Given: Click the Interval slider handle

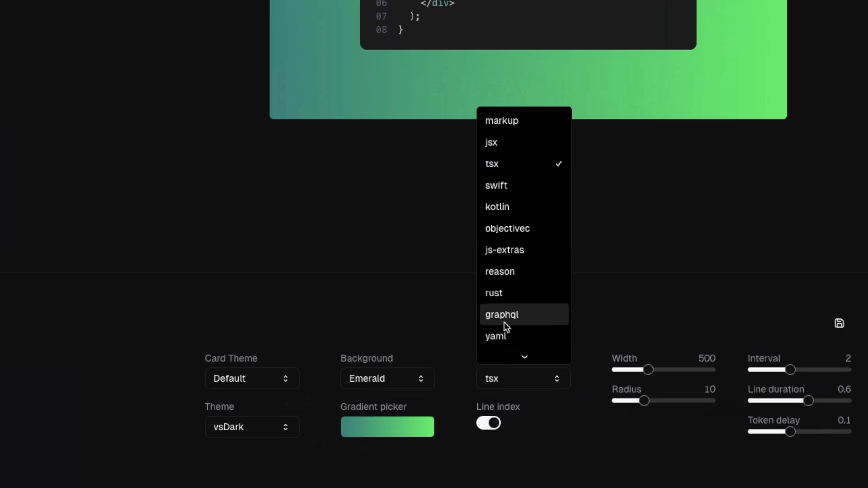Looking at the screenshot, I should (x=790, y=369).
